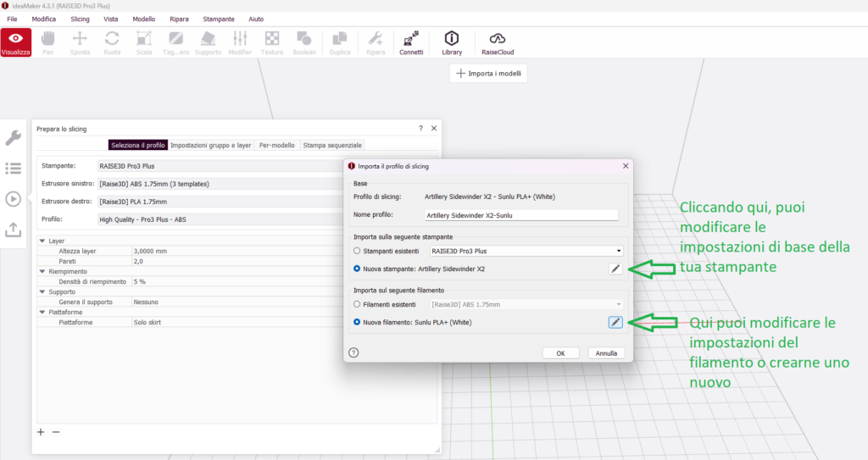
Task: Open the greyed-out [Raise3D] ABS 1.75mm filament dropdown
Action: click(526, 304)
